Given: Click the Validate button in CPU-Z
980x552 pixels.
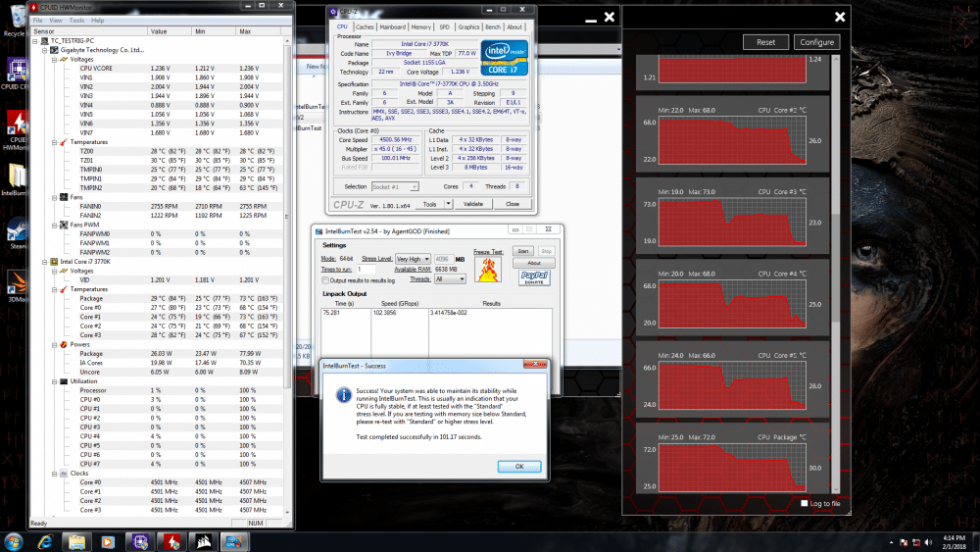Looking at the screenshot, I should pyautogui.click(x=473, y=204).
